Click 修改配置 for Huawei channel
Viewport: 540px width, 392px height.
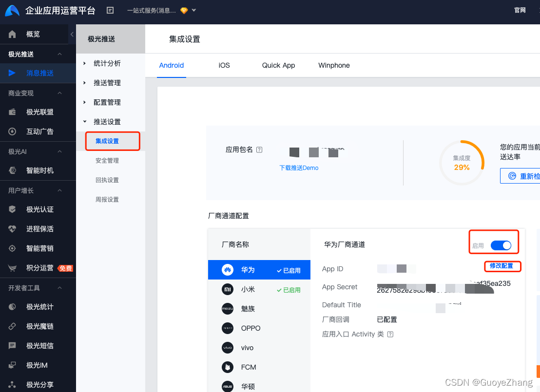click(501, 266)
